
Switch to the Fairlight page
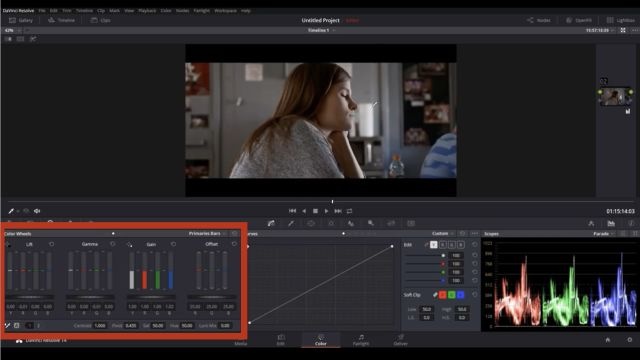[x=361, y=340]
